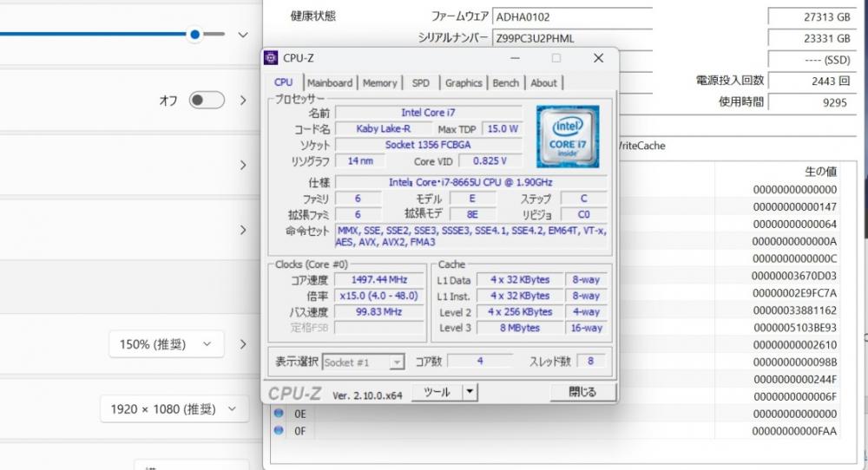
Task: Click Core VID value 0.825 V
Action: [490, 161]
